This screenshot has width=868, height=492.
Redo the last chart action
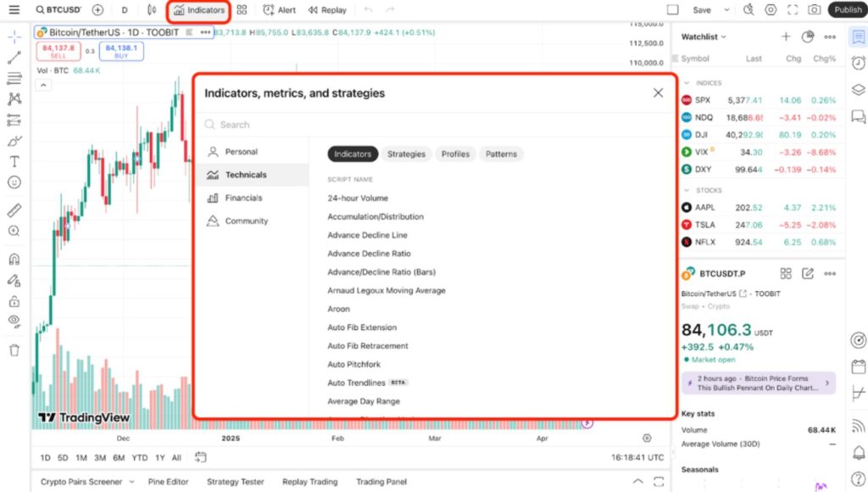[390, 10]
